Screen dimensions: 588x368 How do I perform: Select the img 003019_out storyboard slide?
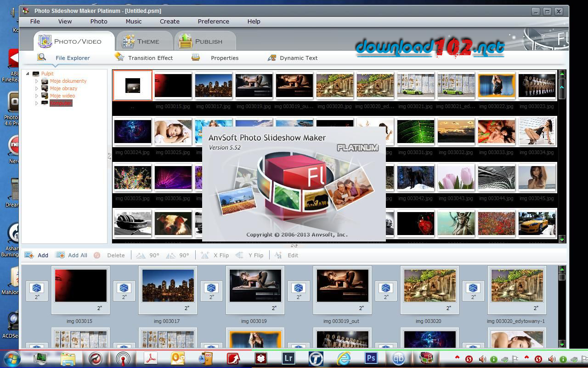(343, 290)
